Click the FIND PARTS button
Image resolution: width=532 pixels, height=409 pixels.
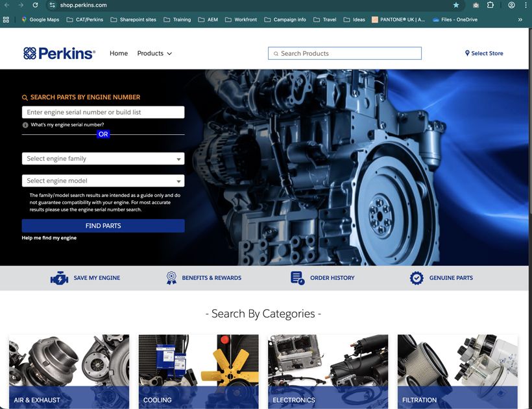[x=103, y=226]
